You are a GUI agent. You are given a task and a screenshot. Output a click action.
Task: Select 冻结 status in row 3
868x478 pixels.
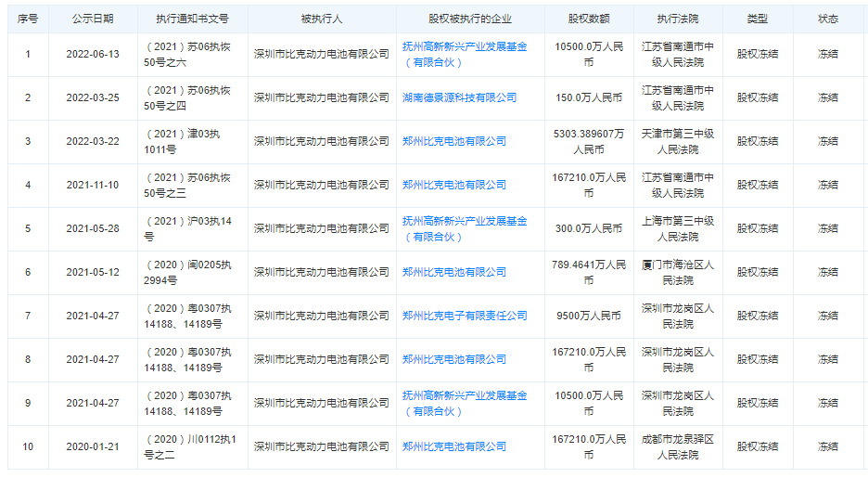[x=828, y=141]
